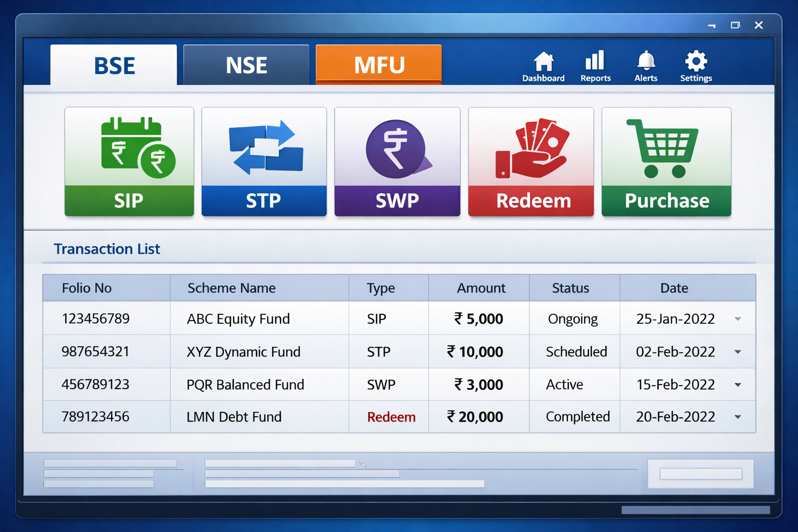
Task: Click the bottom-right input box
Action: 700,474
